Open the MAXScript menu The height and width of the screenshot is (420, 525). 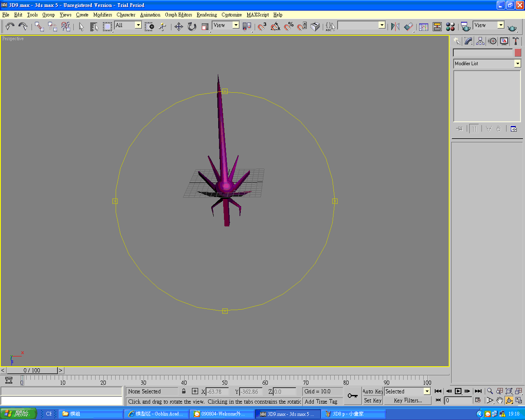click(258, 15)
